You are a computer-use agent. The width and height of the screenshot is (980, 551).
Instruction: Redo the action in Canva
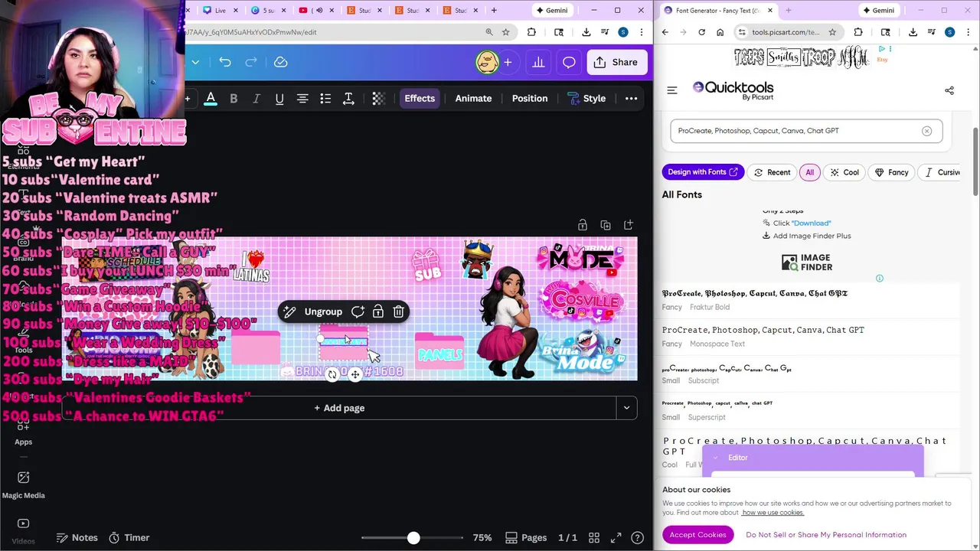(253, 62)
